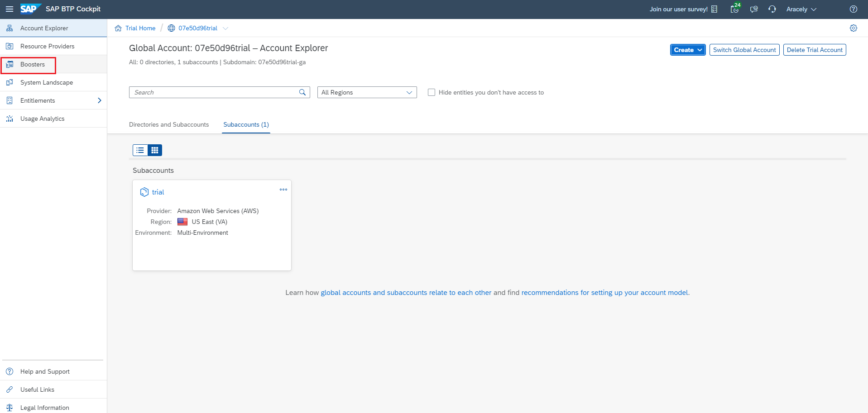Click the search magnifier icon

coord(302,92)
